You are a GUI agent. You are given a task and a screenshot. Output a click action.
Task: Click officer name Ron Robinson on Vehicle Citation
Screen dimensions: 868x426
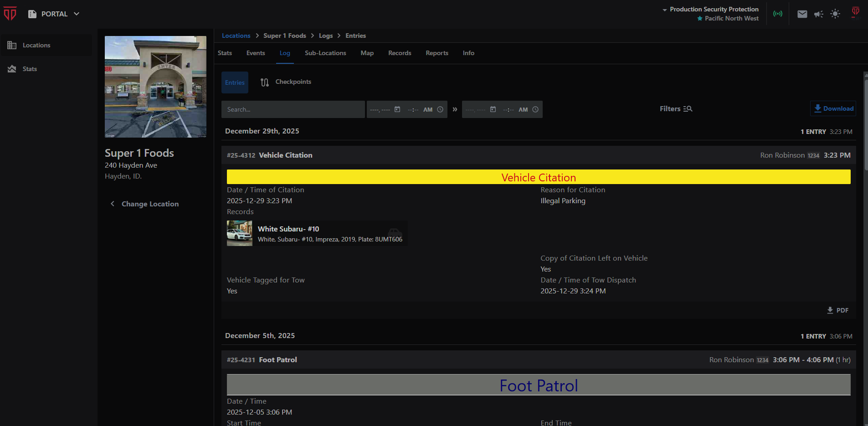782,155
